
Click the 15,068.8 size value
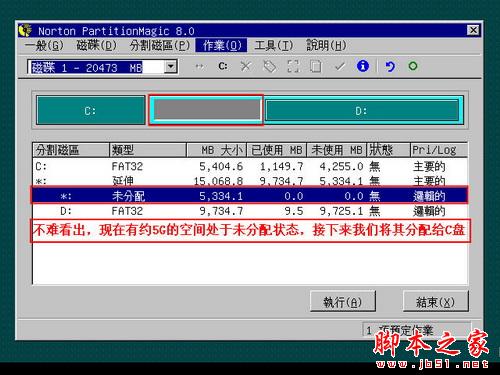218,181
